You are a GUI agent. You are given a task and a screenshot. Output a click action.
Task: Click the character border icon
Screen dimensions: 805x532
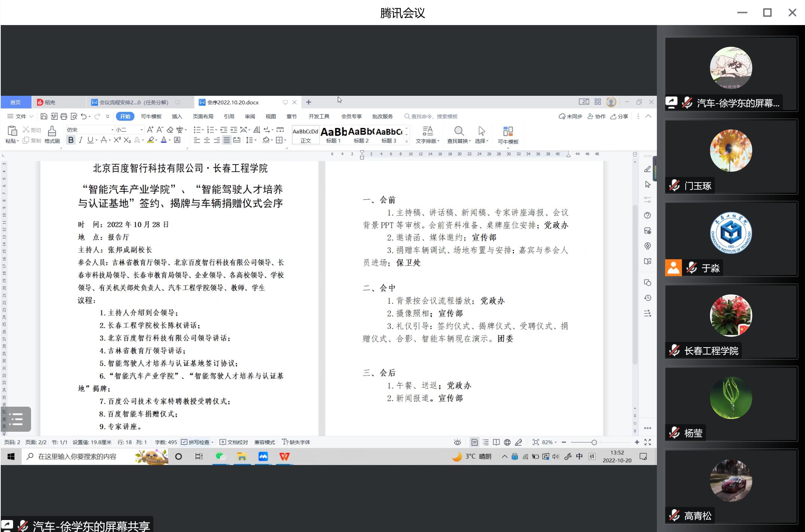click(177, 140)
